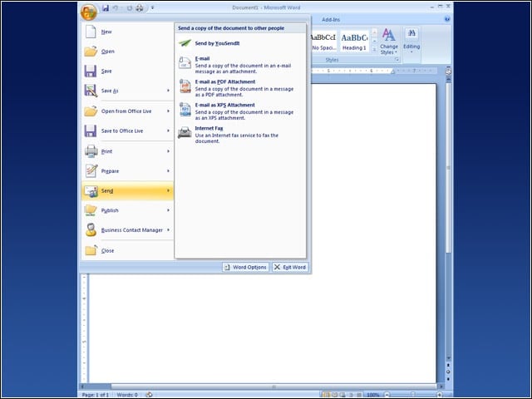Click the zoom slider in status bar

[413, 395]
